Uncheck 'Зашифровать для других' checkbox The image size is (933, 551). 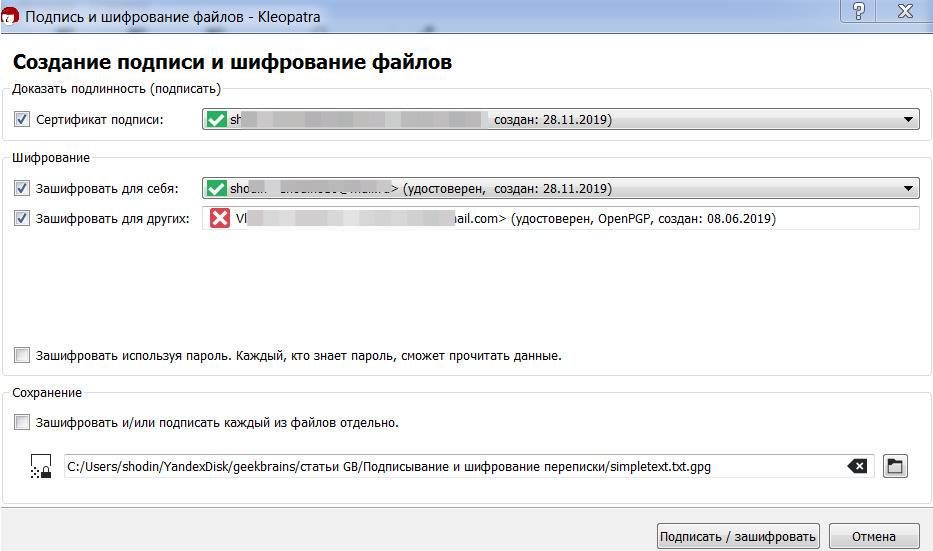[x=21, y=218]
